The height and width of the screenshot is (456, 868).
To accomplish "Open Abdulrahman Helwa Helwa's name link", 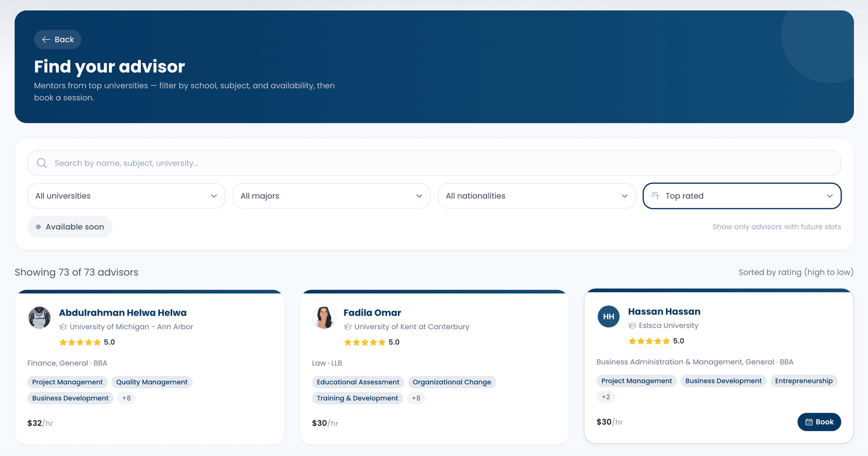I will pyautogui.click(x=122, y=313).
